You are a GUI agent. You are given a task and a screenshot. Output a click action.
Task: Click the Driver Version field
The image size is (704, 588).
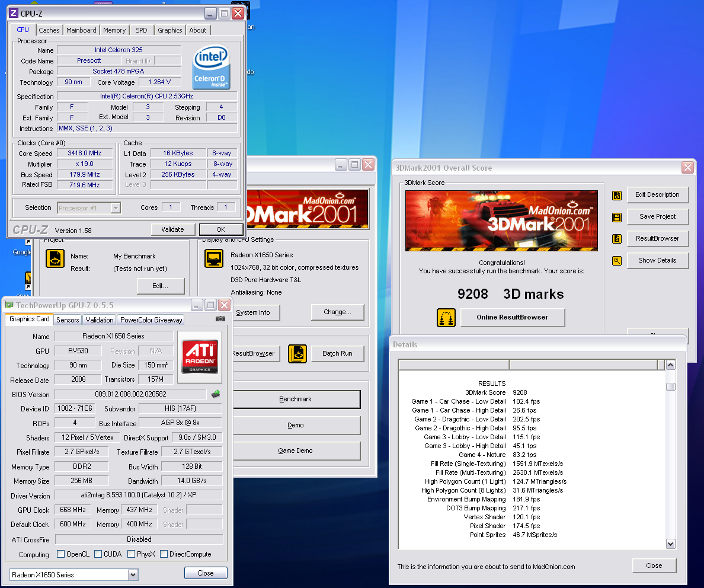tap(139, 495)
